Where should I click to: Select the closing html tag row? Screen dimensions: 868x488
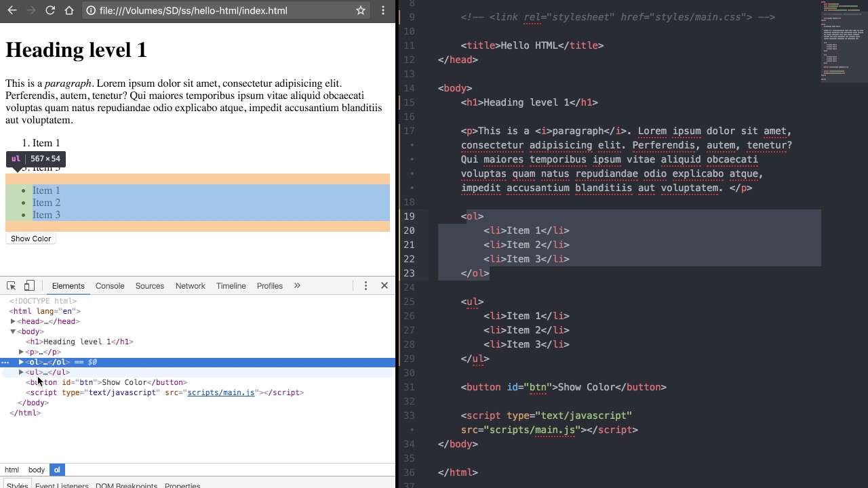(x=25, y=413)
